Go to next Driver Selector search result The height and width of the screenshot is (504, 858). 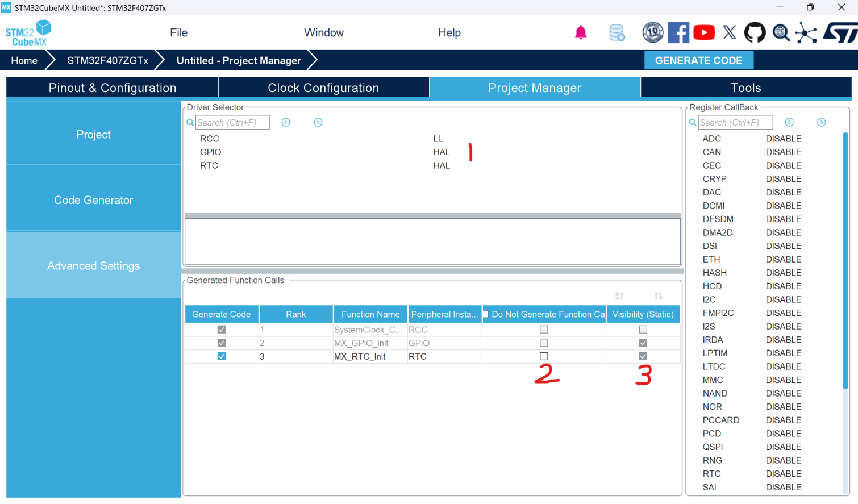click(318, 122)
